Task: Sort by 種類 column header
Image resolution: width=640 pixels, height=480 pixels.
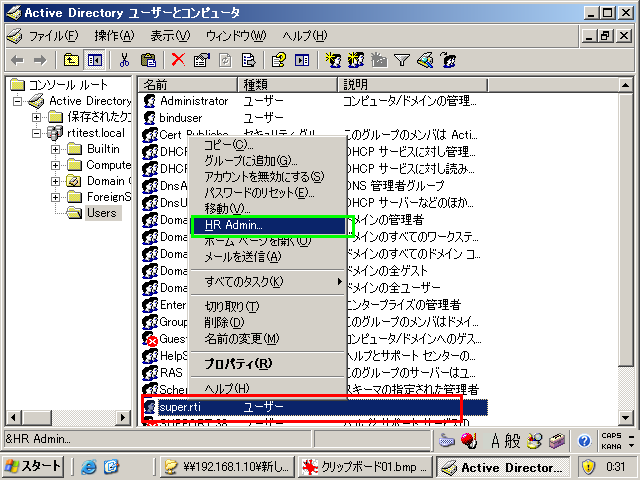Action: pos(288,85)
